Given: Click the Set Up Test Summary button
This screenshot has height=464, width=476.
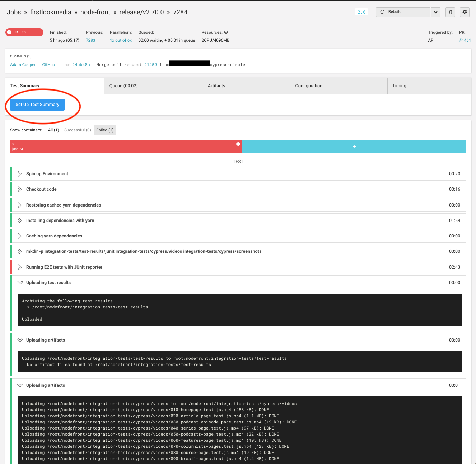Looking at the screenshot, I should point(37,105).
